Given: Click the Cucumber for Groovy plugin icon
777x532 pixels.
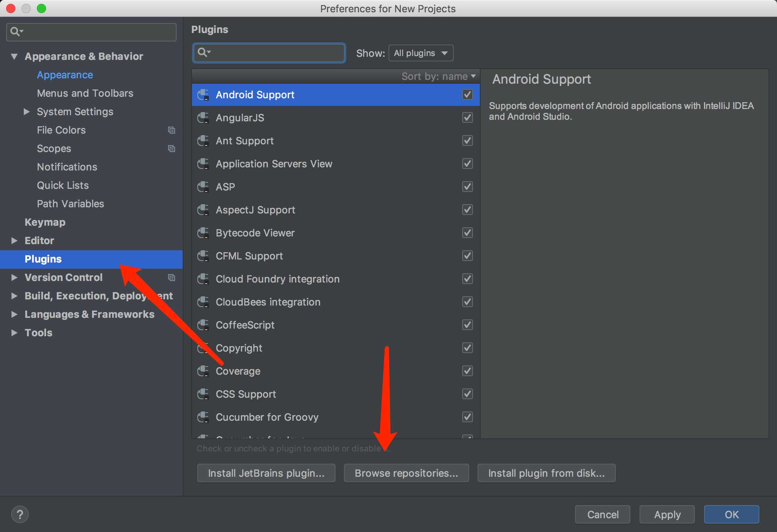Looking at the screenshot, I should coord(203,417).
